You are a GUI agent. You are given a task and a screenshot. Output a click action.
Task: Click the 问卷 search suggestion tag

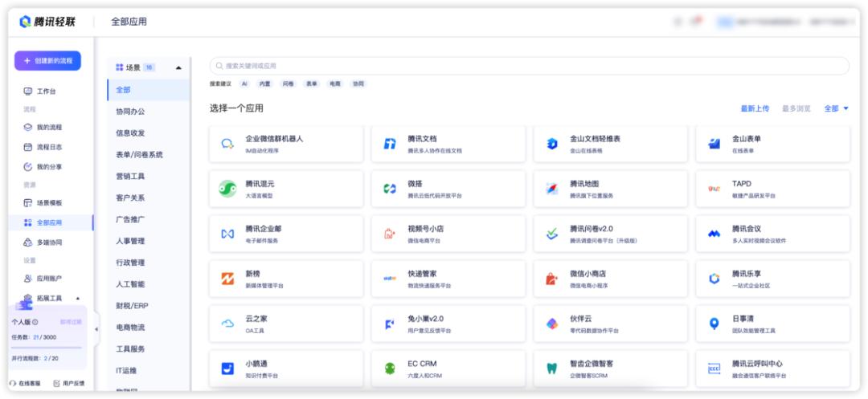pyautogui.click(x=289, y=84)
